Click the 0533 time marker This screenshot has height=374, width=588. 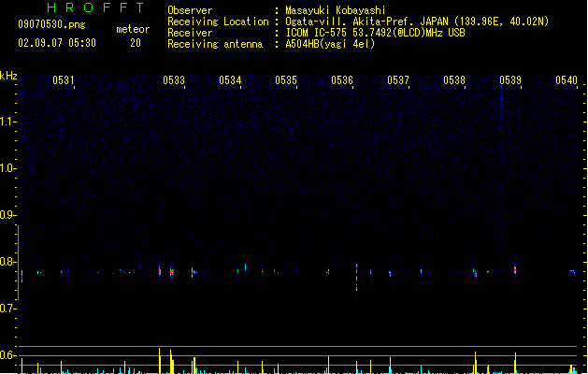click(x=174, y=80)
